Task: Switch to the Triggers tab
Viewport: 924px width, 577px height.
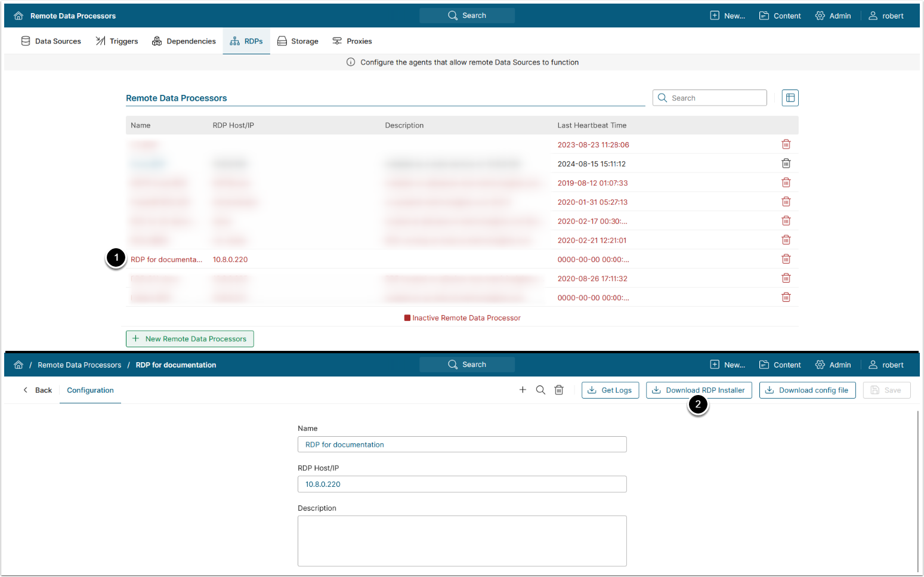Action: [117, 41]
